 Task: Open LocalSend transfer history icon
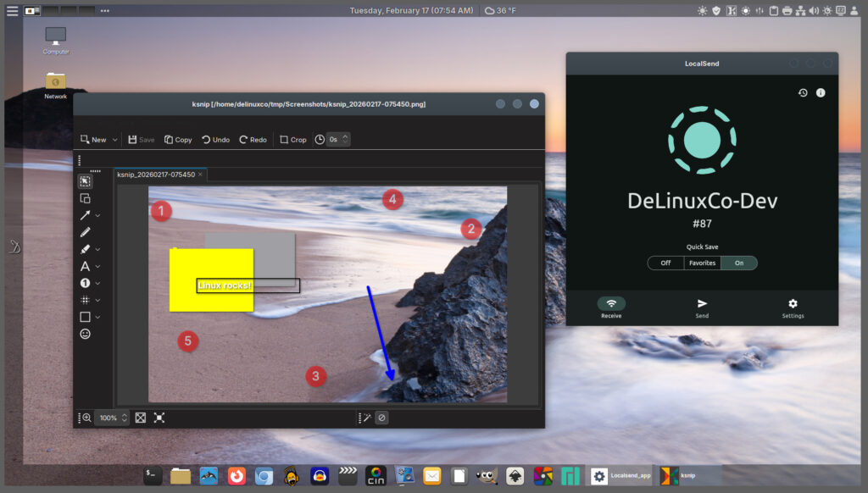[x=803, y=92]
